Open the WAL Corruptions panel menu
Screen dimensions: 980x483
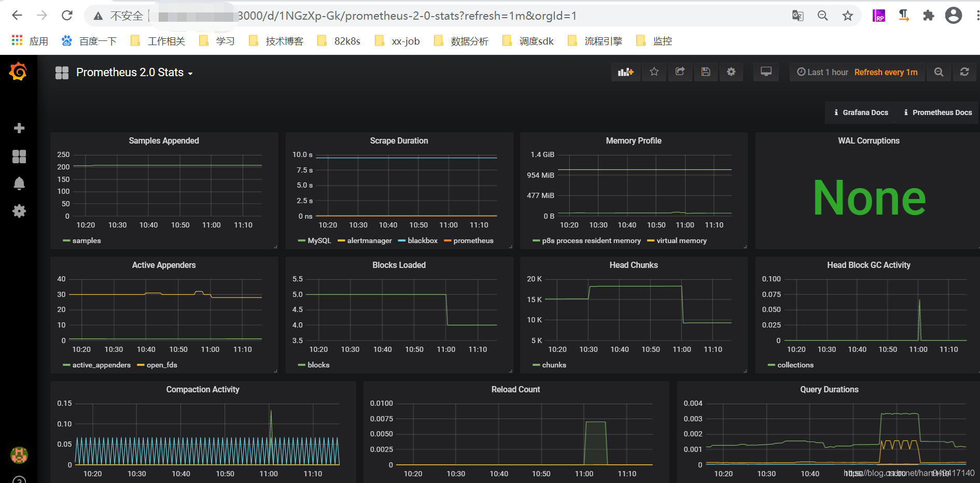(x=869, y=140)
